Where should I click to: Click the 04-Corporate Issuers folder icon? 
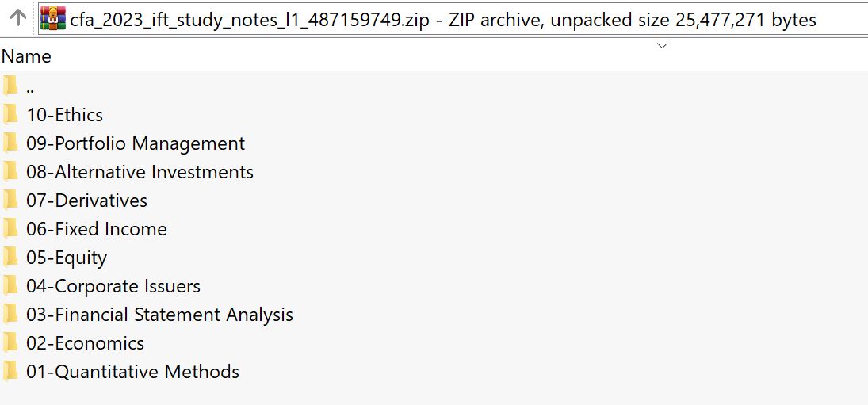[x=11, y=286]
